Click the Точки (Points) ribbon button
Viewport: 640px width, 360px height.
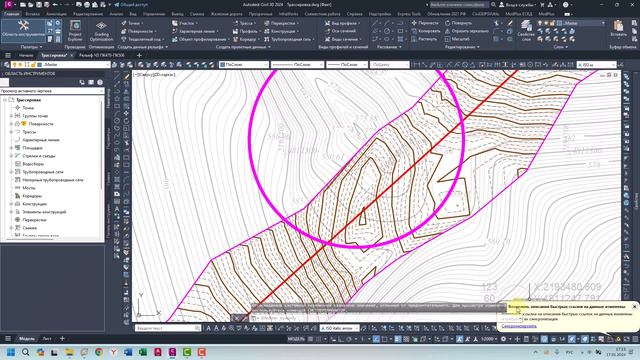click(133, 23)
